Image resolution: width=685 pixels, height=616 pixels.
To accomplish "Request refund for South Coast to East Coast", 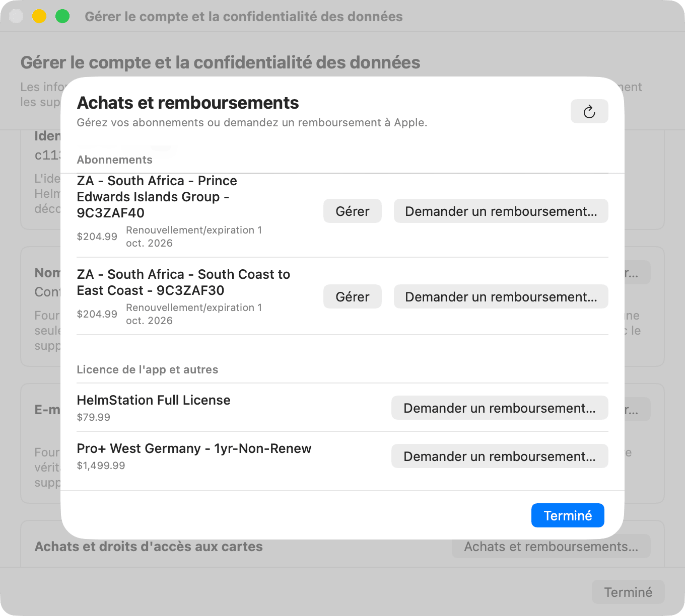I will [x=501, y=297].
